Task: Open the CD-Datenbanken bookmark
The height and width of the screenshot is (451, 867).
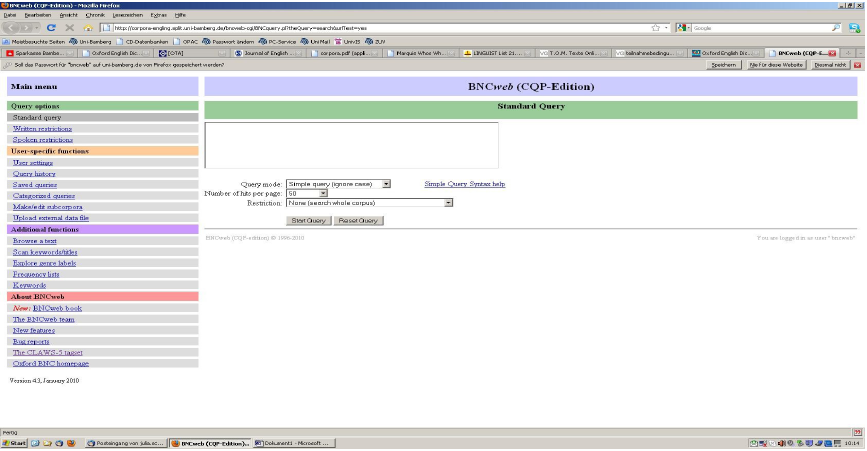Action: (x=142, y=41)
